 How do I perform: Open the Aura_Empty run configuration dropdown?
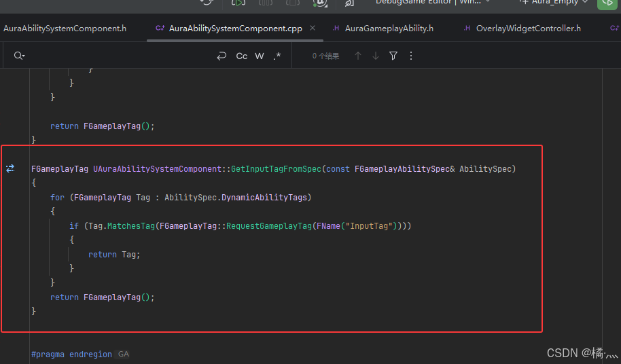click(555, 2)
